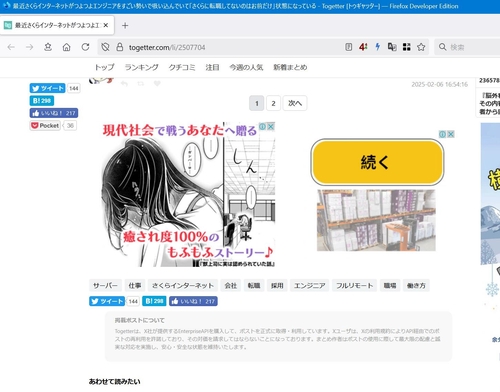Open the 今週の人気 navigation item
The height and width of the screenshot is (392, 500).
point(246,67)
